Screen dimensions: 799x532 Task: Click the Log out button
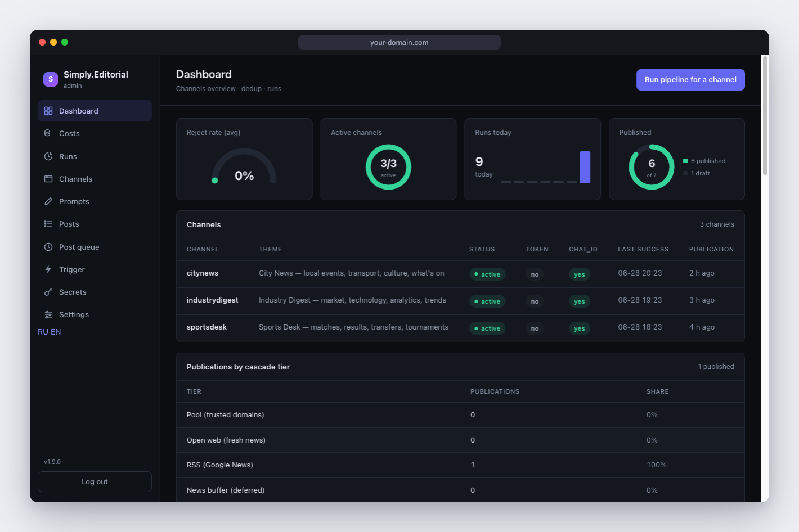pyautogui.click(x=95, y=482)
